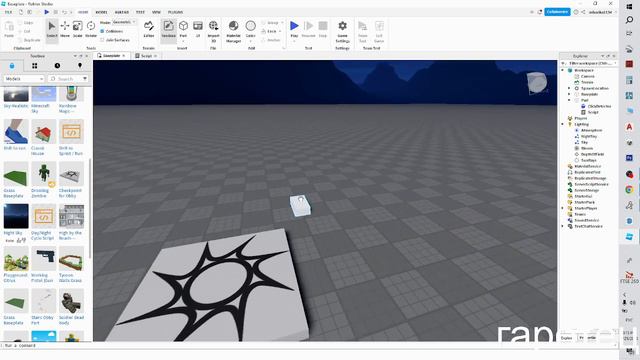This screenshot has height=360, width=640.
Task: Open the Toolbox Inventory grid tab
Action: (35, 66)
